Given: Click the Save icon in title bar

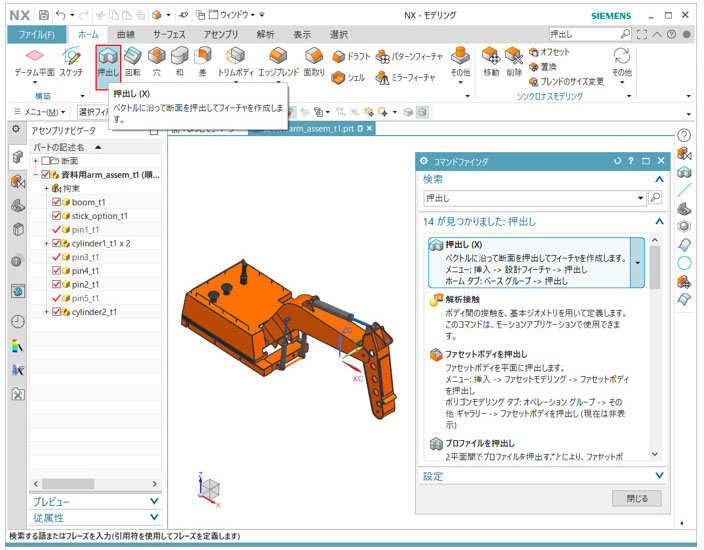Looking at the screenshot, I should pos(44,15).
